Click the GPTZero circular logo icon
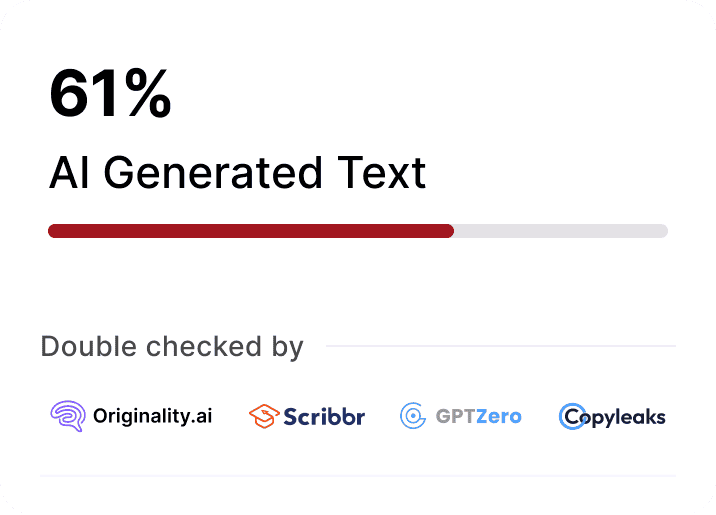This screenshot has width=716, height=515. coord(413,416)
